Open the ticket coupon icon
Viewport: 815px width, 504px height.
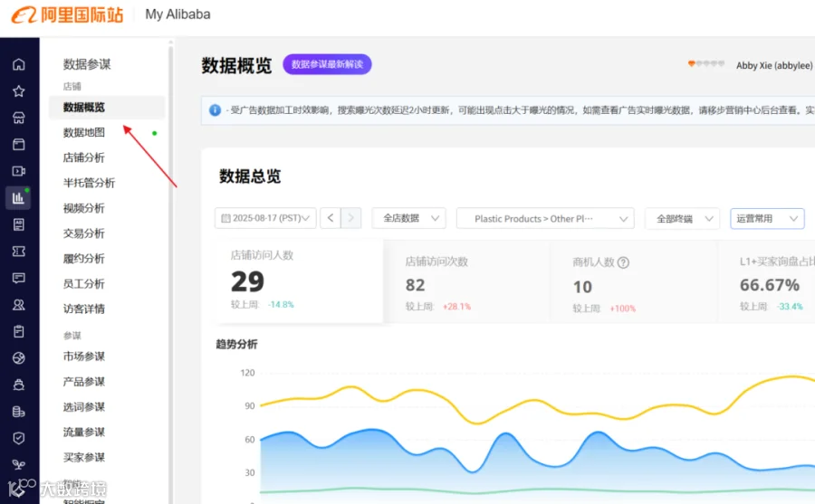pyautogui.click(x=19, y=252)
